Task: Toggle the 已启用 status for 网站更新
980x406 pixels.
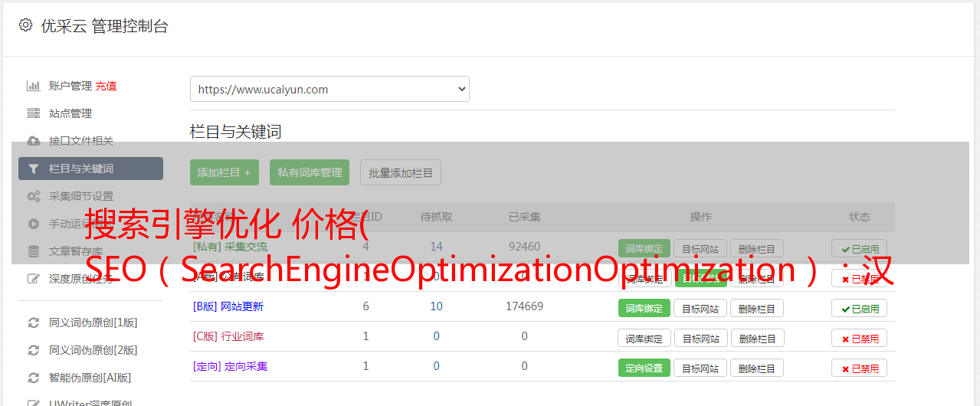Action: point(860,308)
